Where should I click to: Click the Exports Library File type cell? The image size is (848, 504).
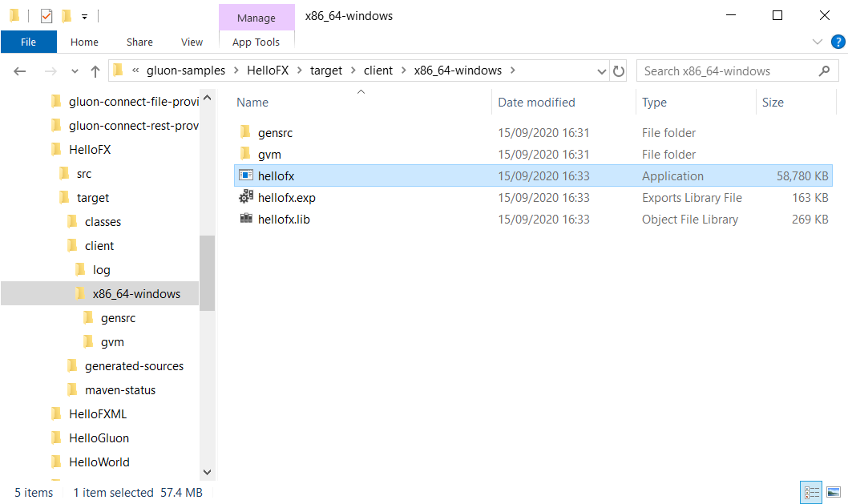(x=692, y=198)
